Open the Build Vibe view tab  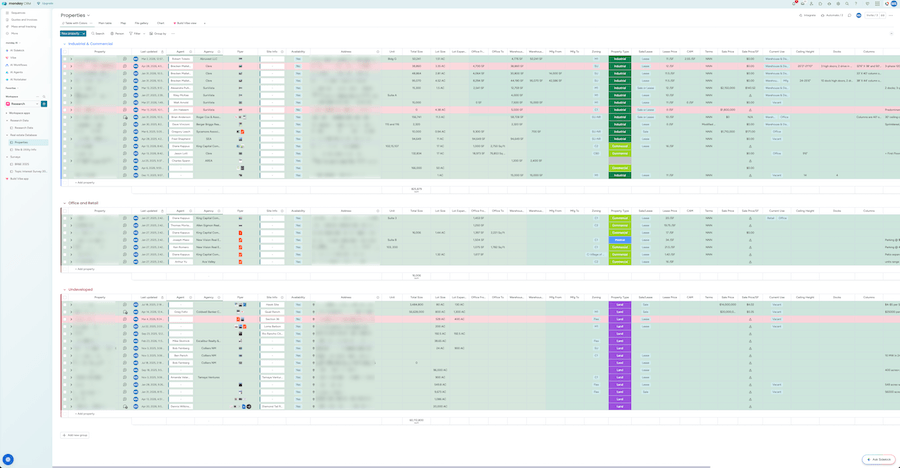(x=185, y=24)
